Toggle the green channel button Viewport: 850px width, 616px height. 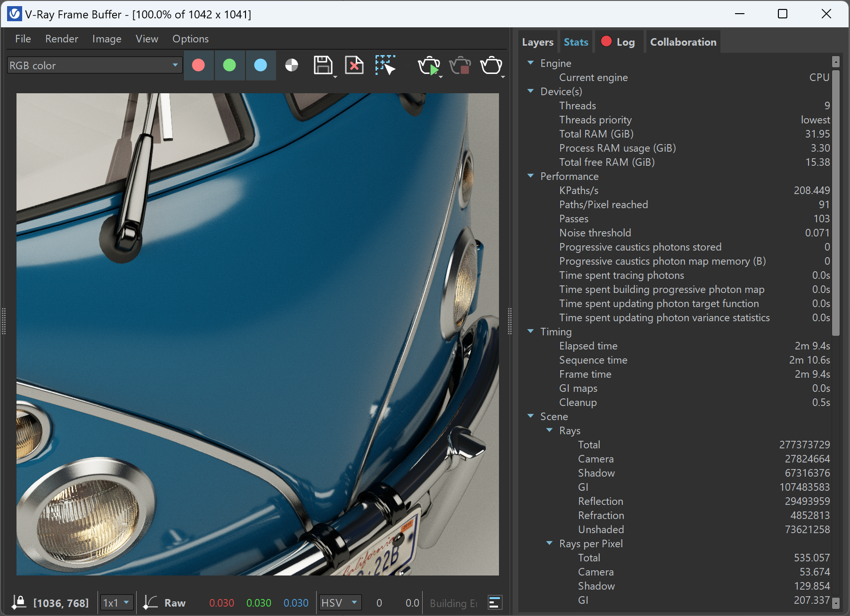coord(229,65)
